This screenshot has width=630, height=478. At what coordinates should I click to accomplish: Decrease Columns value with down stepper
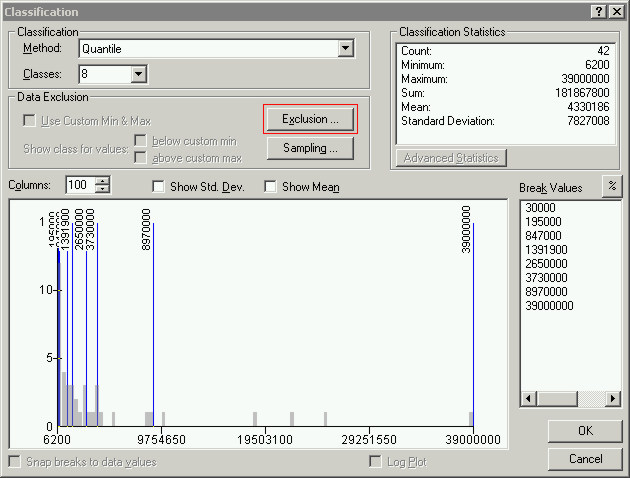point(102,189)
